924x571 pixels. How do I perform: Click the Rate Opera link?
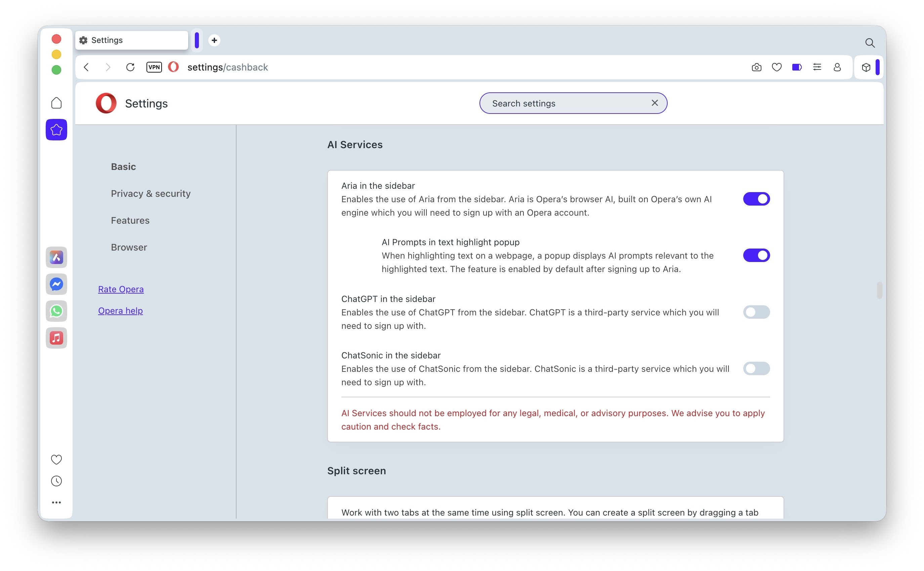pos(121,289)
